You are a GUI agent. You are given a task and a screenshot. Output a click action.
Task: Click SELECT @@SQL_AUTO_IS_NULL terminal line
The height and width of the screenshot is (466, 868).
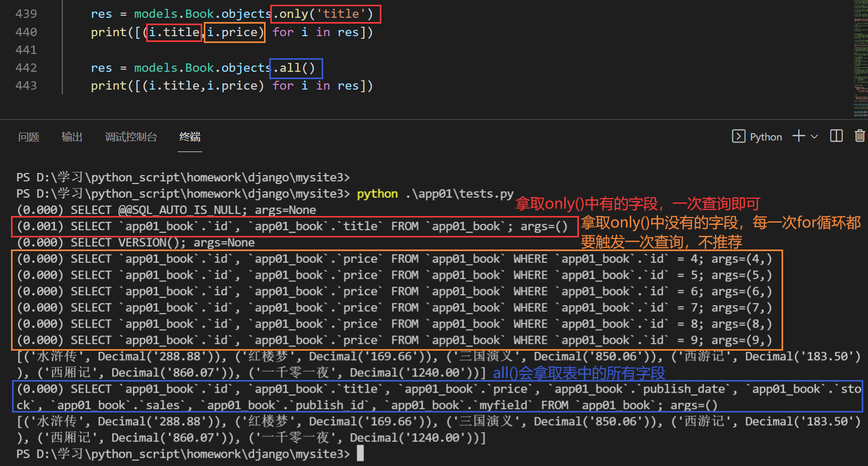(166, 210)
